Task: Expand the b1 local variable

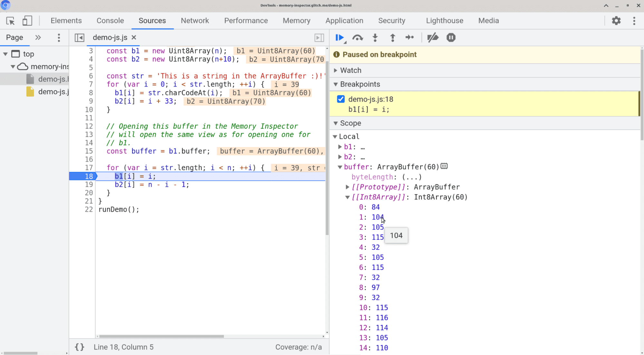Action: 341,147
